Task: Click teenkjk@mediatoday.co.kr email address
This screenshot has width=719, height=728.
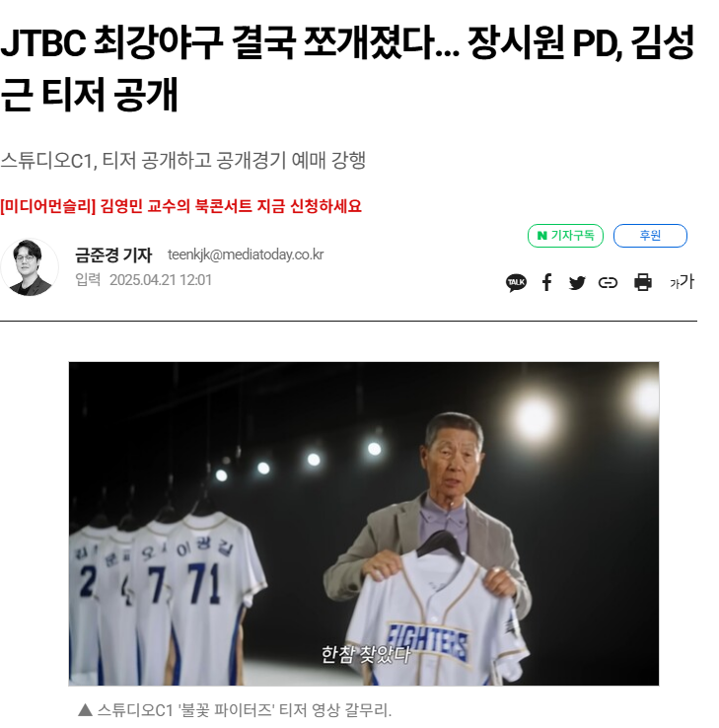Action: coord(246,255)
